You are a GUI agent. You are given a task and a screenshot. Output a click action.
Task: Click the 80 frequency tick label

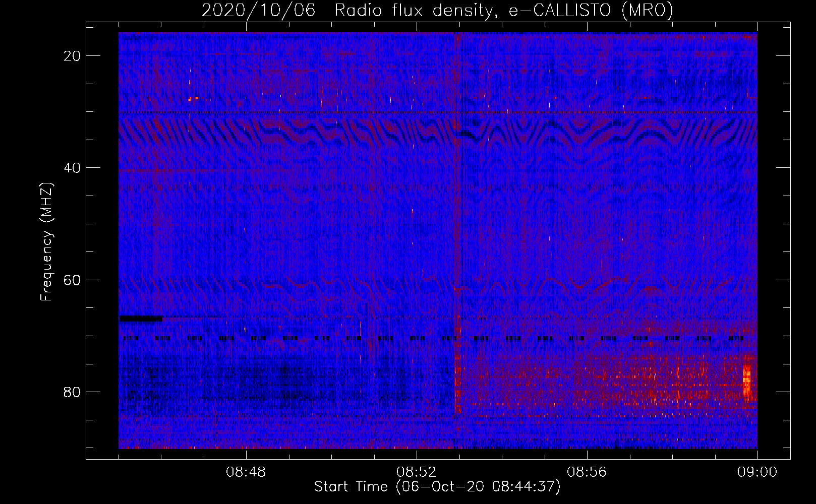point(73,392)
